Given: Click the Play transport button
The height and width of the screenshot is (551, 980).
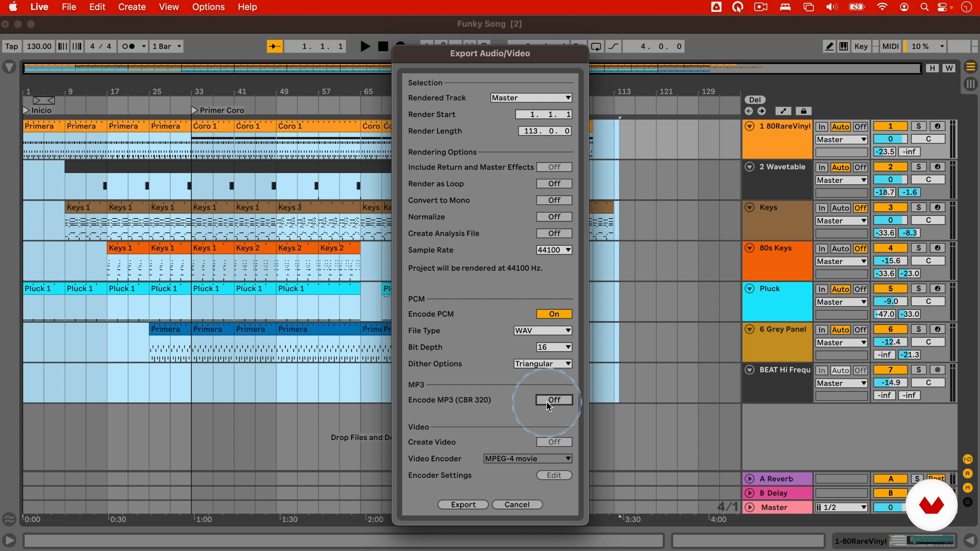Looking at the screenshot, I should pos(365,46).
